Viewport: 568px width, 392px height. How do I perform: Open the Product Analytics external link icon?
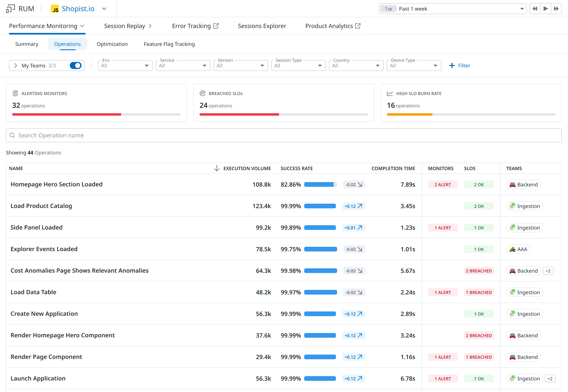[358, 26]
